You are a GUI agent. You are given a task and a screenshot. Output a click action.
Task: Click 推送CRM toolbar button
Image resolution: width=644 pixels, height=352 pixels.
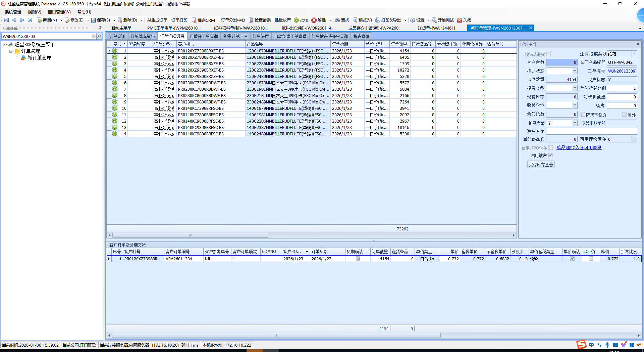pos(203,20)
